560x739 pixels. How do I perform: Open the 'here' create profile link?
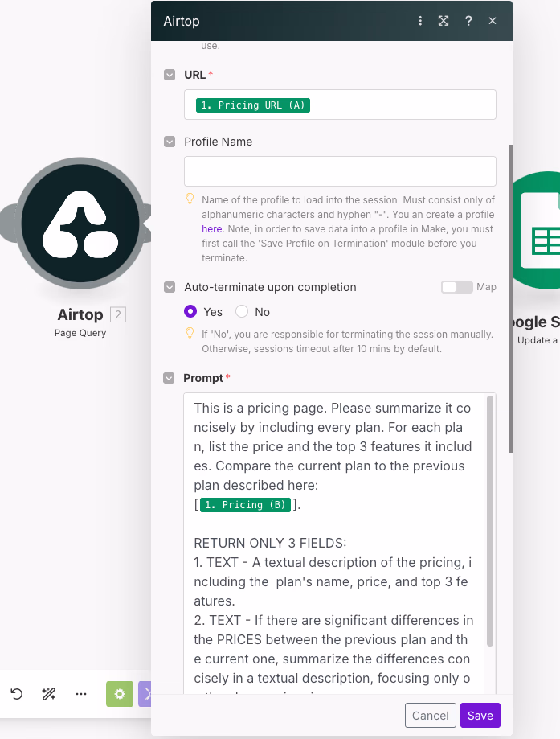coord(211,229)
